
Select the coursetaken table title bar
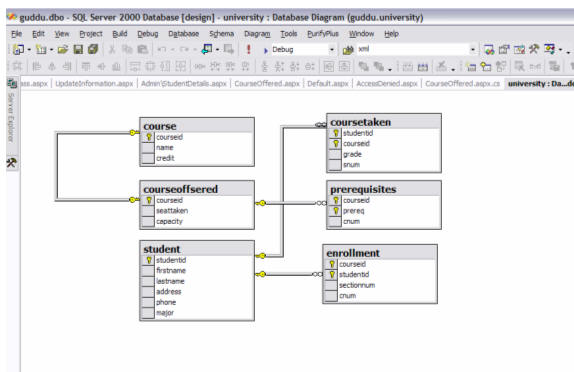pos(384,122)
